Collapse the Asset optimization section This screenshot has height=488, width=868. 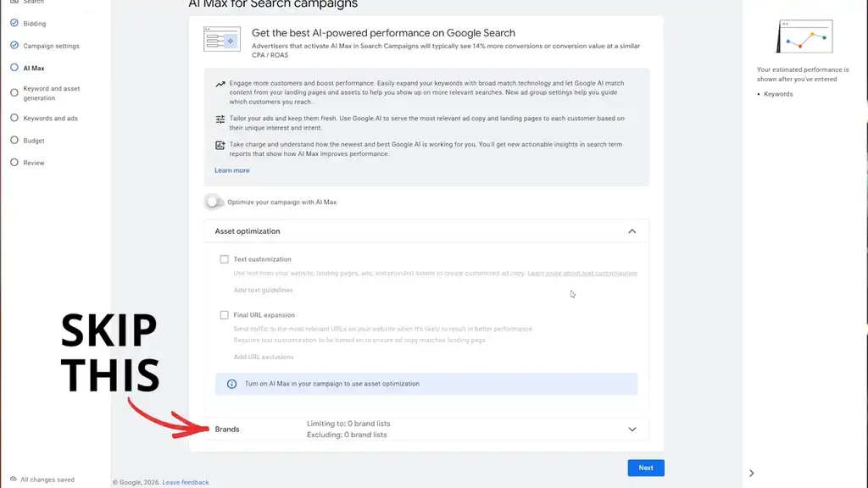coord(632,231)
